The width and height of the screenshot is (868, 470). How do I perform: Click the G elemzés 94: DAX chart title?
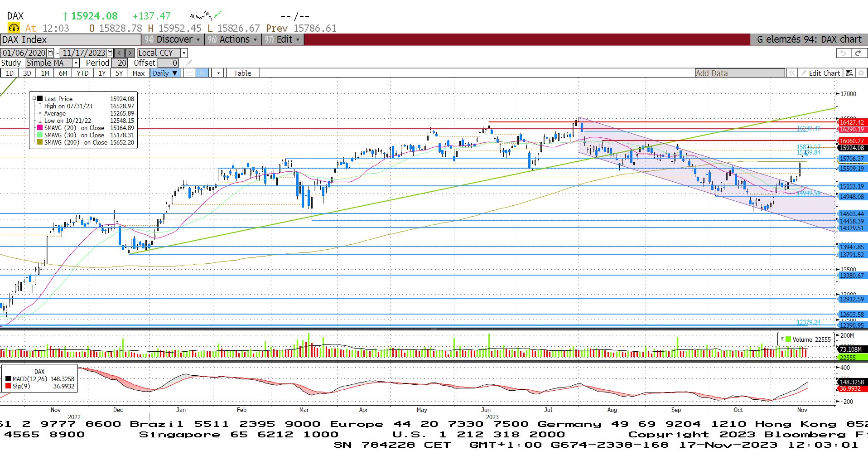pyautogui.click(x=809, y=39)
